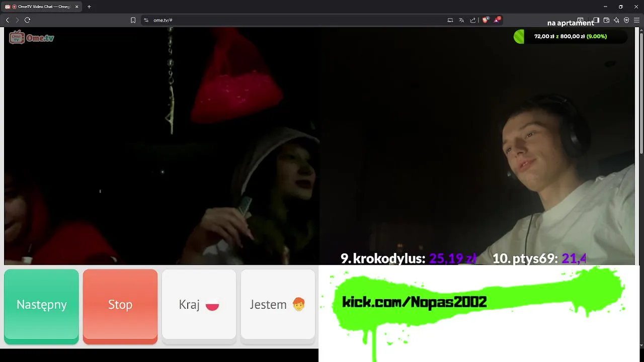Restore down the browser window

tap(620, 7)
